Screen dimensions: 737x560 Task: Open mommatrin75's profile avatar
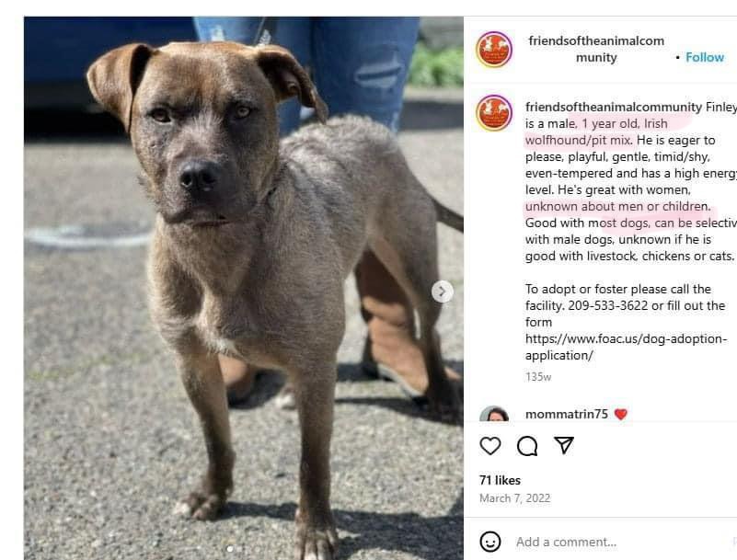point(493,414)
